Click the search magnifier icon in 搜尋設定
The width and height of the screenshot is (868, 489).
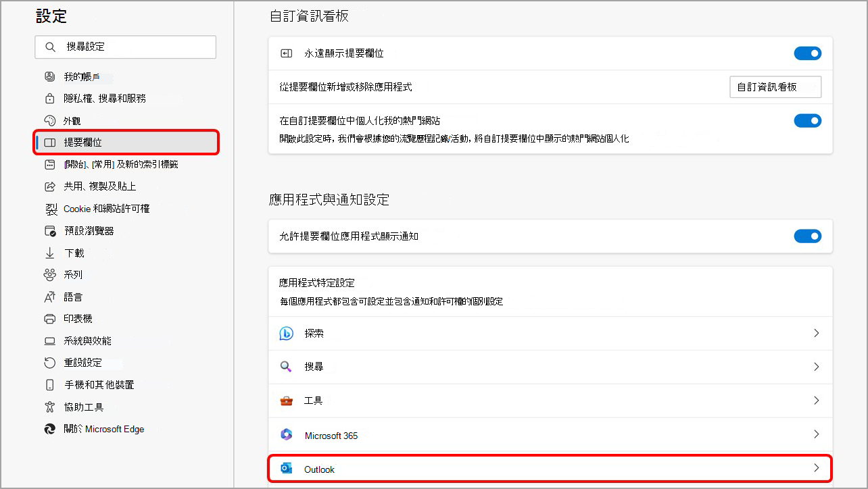[50, 47]
